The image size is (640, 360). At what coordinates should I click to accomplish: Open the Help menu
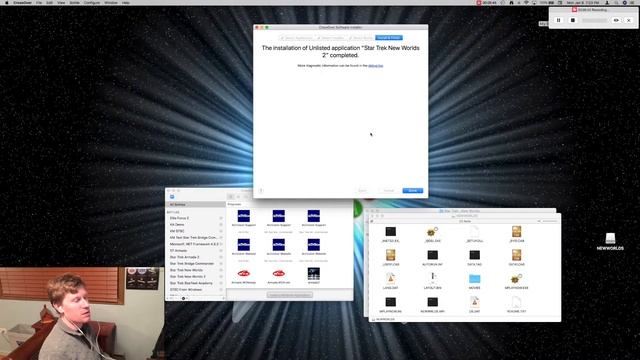click(126, 2)
